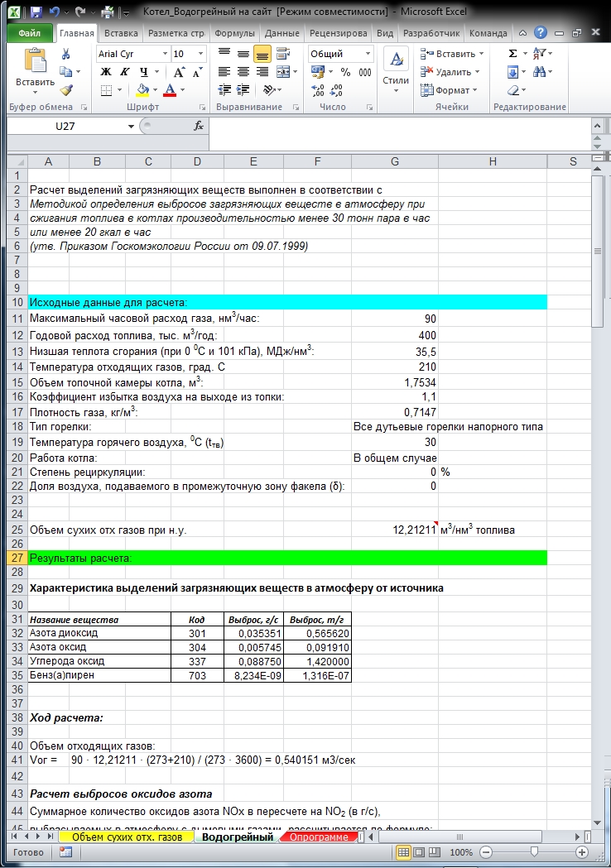Apply accounting number format

click(318, 72)
